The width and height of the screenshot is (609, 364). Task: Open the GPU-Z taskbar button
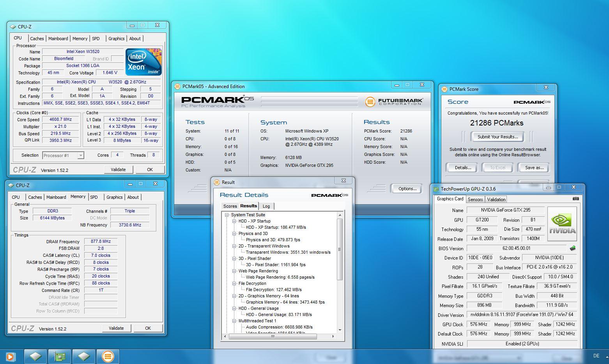60,356
